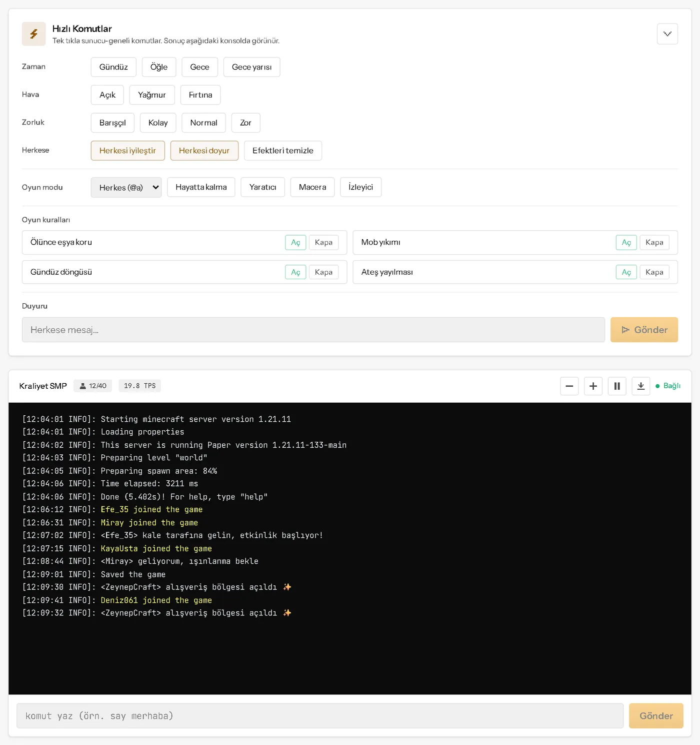Download the console log
The image size is (700, 745).
coord(641,386)
